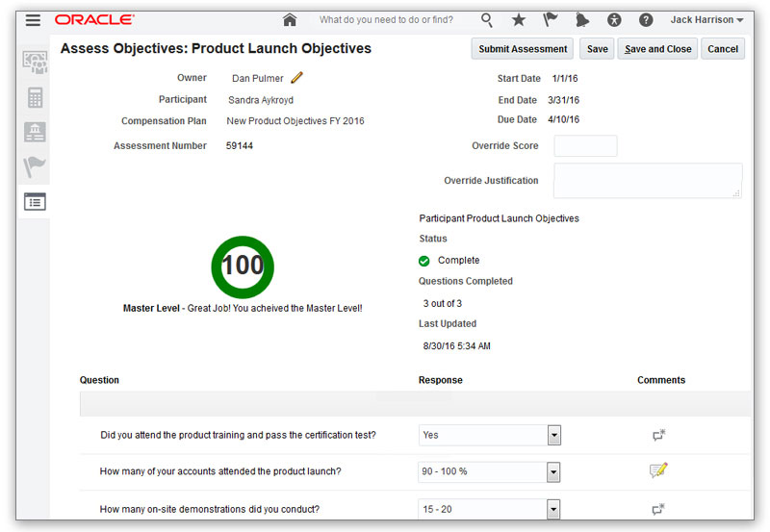Go to the Home page icon

click(x=290, y=19)
